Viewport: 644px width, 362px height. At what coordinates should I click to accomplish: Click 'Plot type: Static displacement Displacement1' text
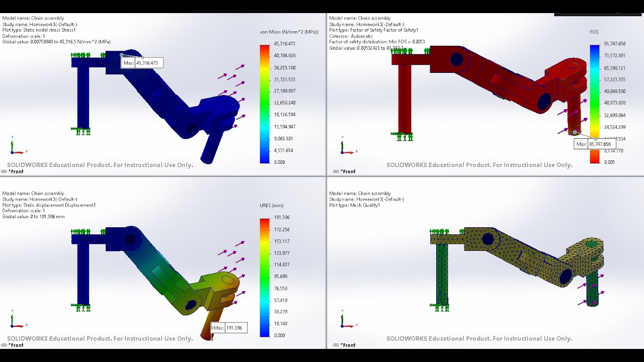(x=49, y=205)
